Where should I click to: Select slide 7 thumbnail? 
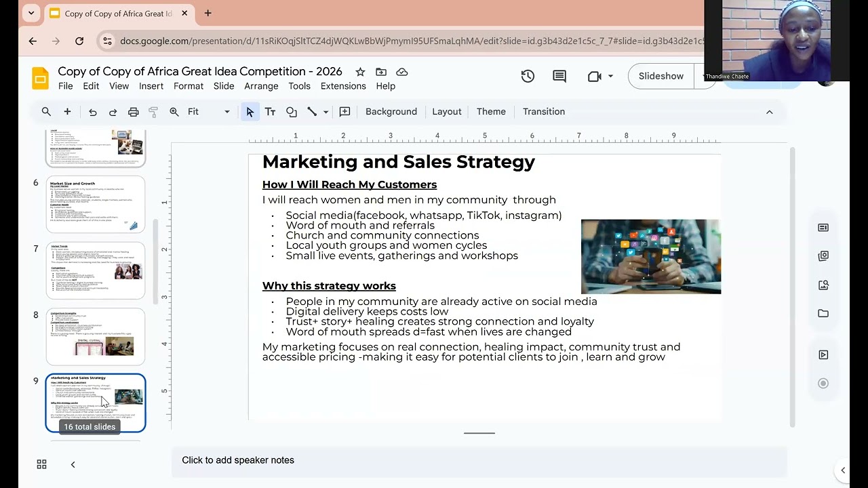click(96, 270)
